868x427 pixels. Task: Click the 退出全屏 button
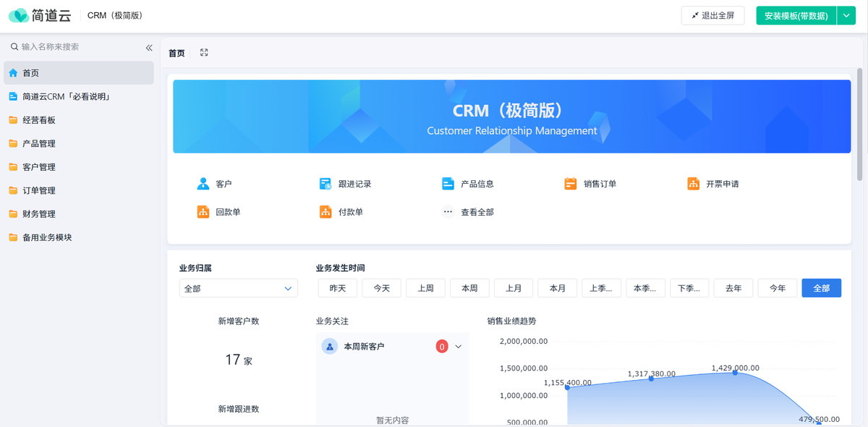point(713,15)
